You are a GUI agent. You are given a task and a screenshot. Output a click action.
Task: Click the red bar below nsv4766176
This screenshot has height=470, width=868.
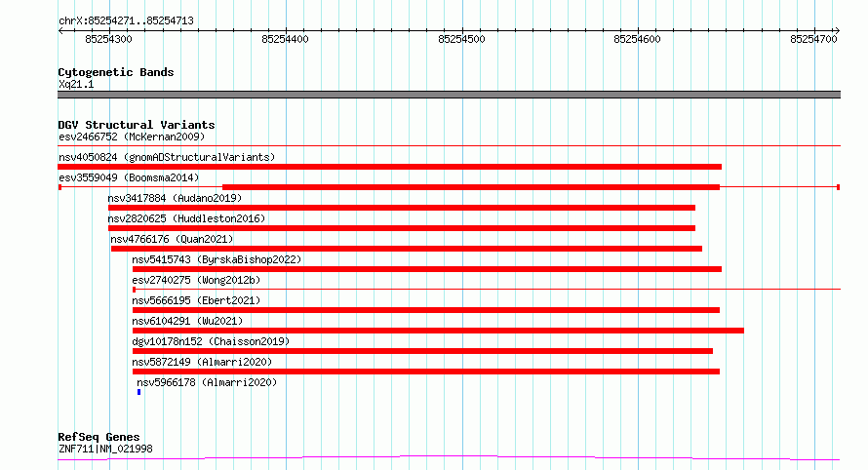coord(407,249)
